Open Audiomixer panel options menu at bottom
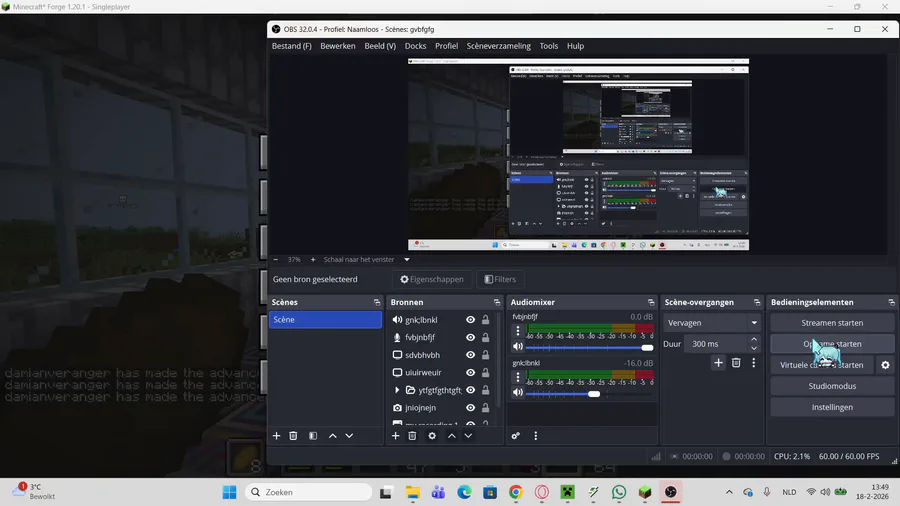Viewport: 900px width, 506px height. (x=536, y=436)
